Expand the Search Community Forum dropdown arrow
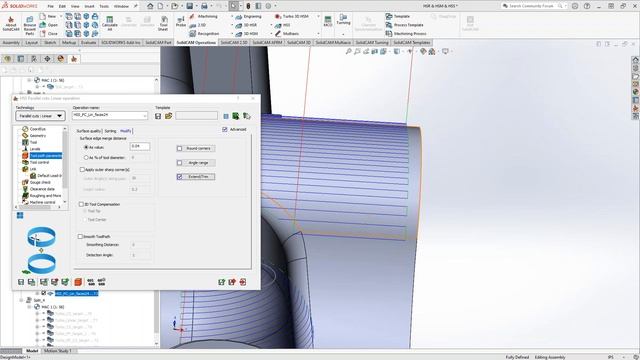 point(566,6)
